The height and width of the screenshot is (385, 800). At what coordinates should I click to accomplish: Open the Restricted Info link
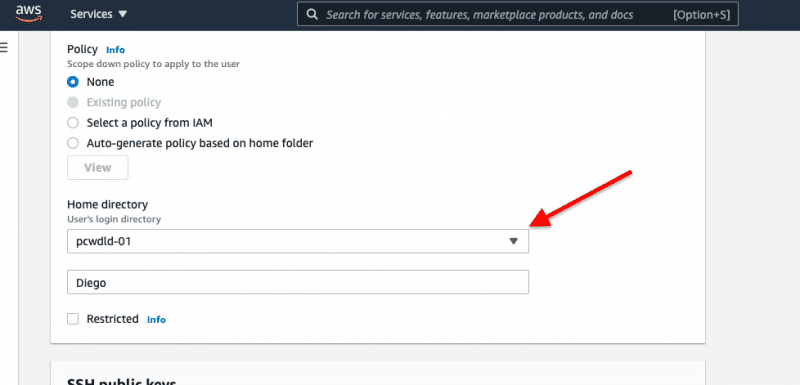(x=156, y=320)
